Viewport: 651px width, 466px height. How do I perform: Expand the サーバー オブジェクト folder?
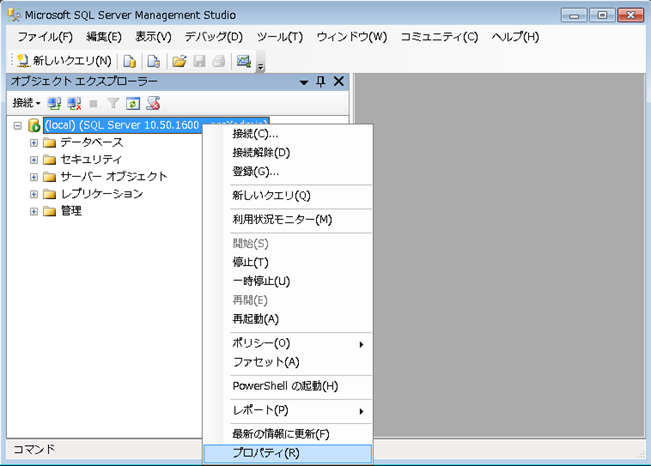pyautogui.click(x=34, y=177)
